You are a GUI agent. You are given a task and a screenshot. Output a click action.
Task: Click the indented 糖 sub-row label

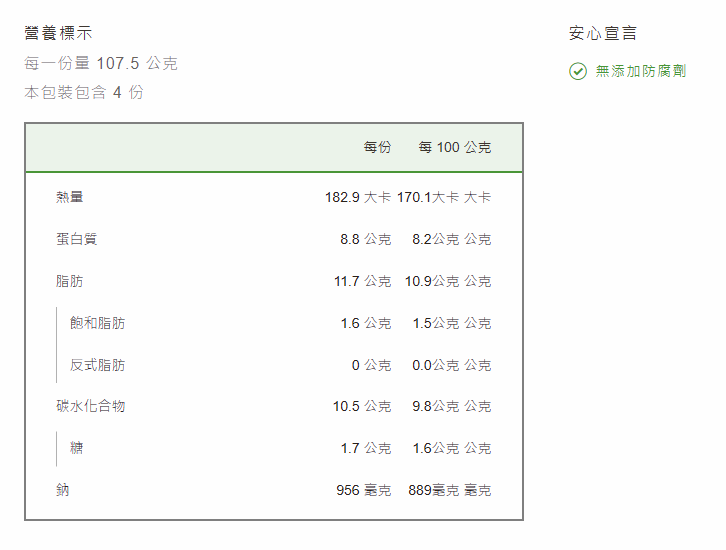pyautogui.click(x=77, y=448)
